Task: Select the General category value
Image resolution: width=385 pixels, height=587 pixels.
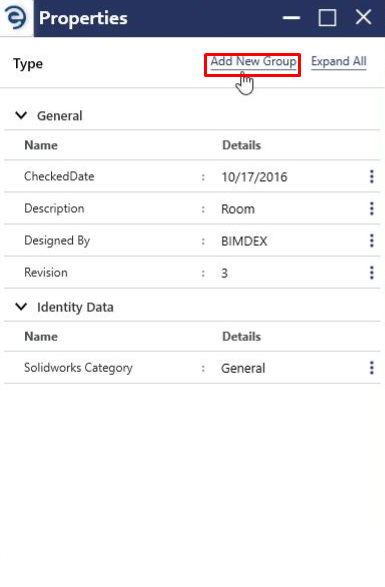Action: 243,368
